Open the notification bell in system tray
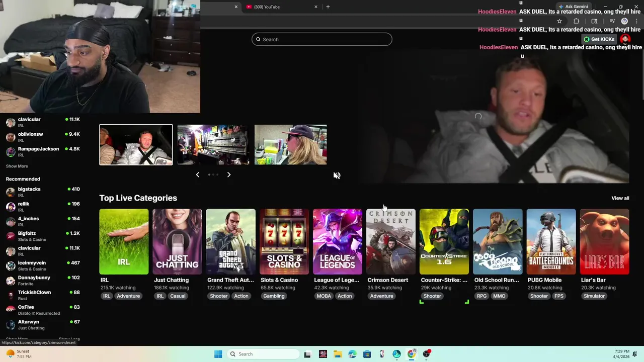This screenshot has width=644, height=362. click(x=635, y=354)
